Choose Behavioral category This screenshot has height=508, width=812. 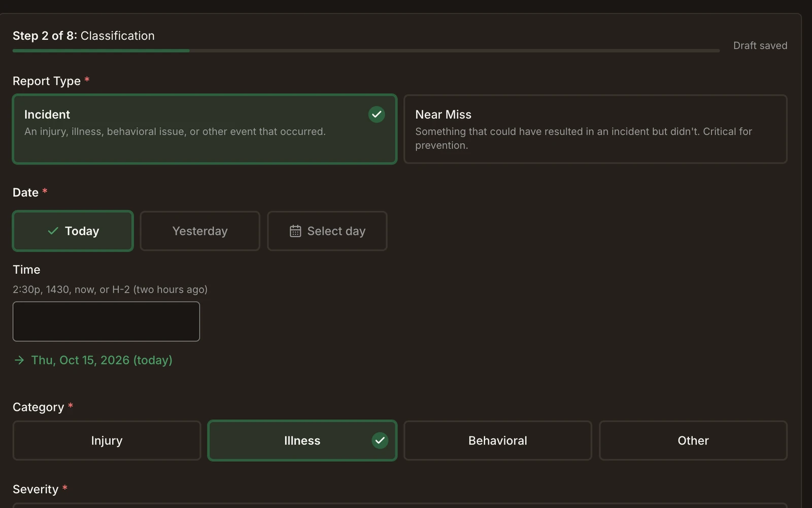[498, 440]
